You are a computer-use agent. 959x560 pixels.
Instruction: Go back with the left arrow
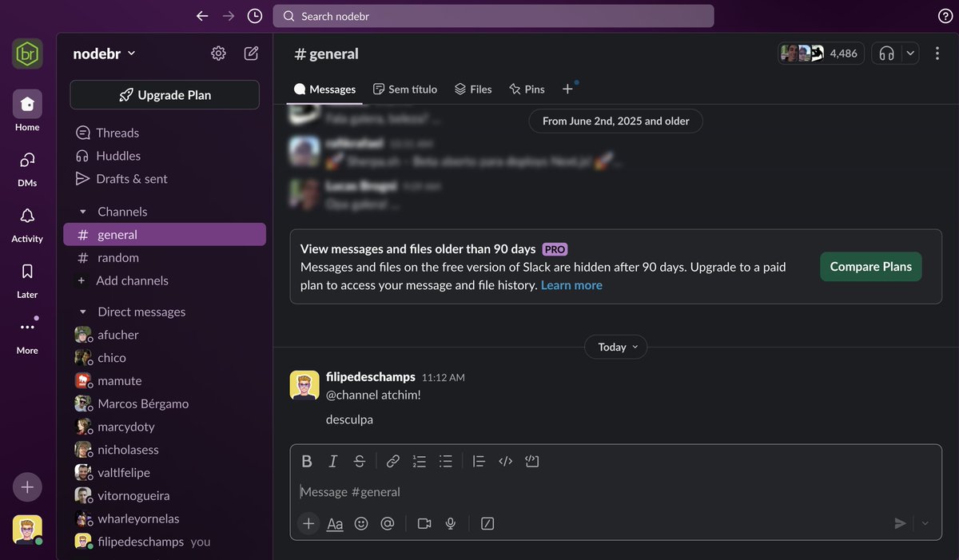(x=202, y=16)
